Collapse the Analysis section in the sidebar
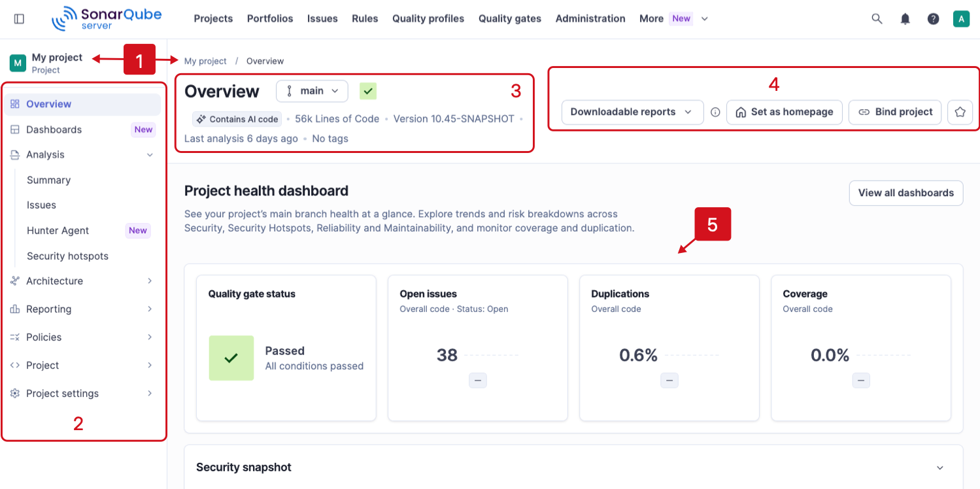The image size is (980, 489). [82, 155]
